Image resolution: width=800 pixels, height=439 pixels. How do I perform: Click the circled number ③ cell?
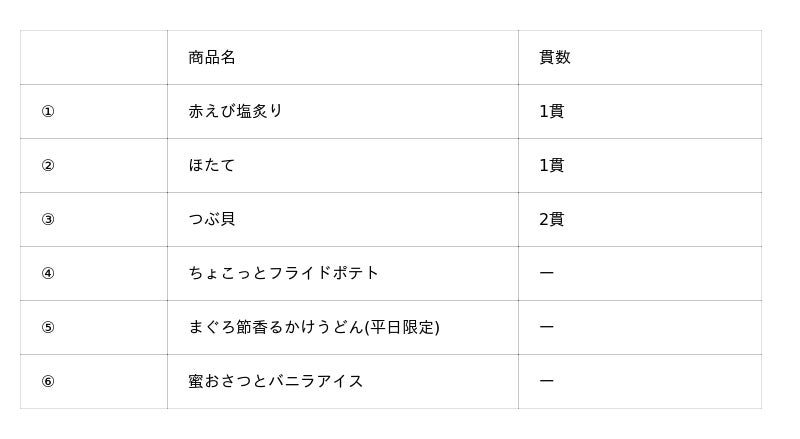click(x=48, y=220)
